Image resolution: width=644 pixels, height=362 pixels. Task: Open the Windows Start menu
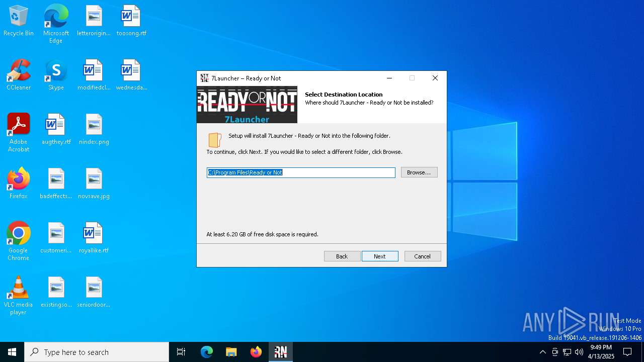12,352
